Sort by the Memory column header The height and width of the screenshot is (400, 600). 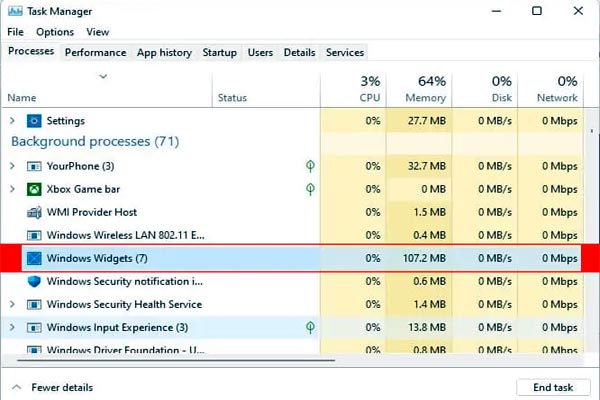(x=419, y=89)
